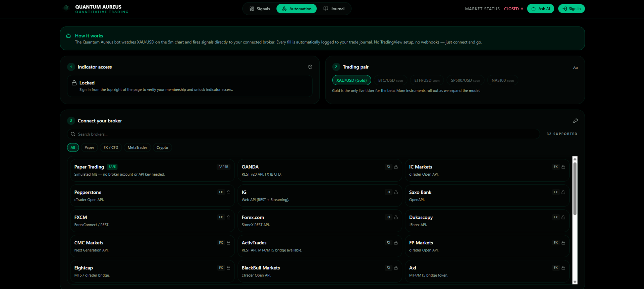
Task: Click the CLOSED market status text
Action: [x=511, y=9]
